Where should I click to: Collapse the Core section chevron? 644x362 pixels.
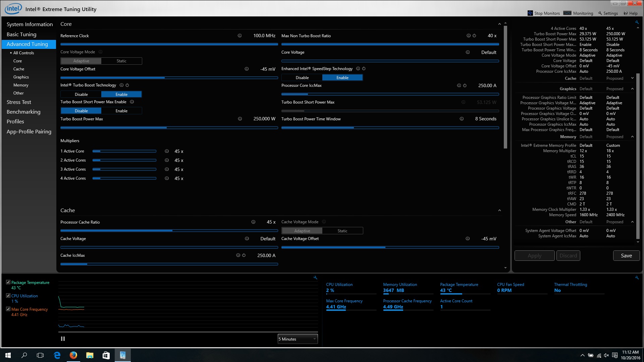tap(499, 24)
